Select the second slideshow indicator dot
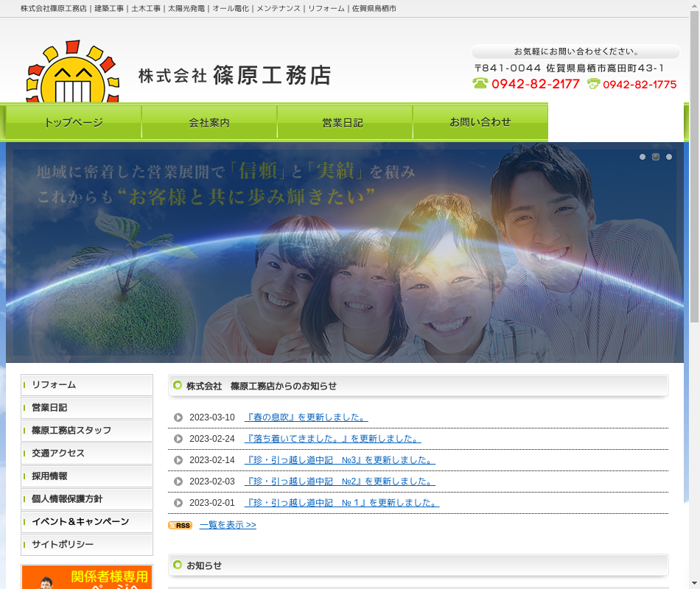 pyautogui.click(x=656, y=157)
